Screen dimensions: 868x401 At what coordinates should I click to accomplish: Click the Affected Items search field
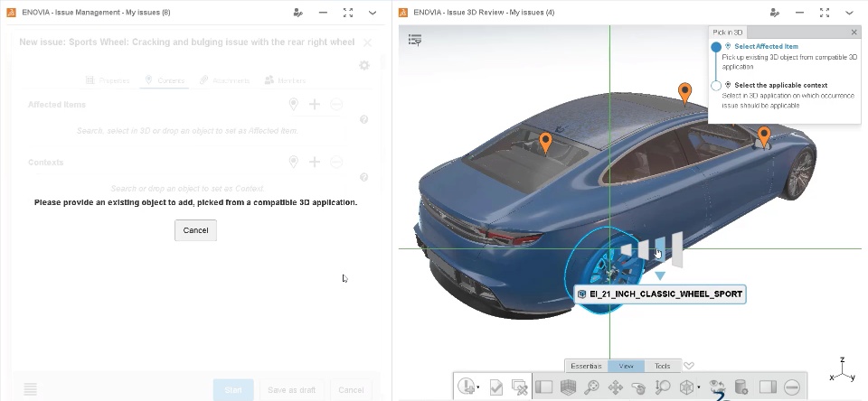coord(187,131)
